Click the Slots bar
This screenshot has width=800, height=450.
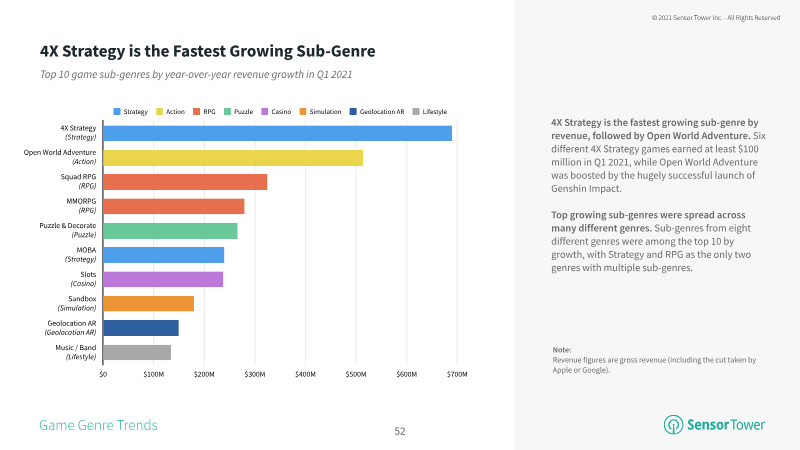[163, 279]
